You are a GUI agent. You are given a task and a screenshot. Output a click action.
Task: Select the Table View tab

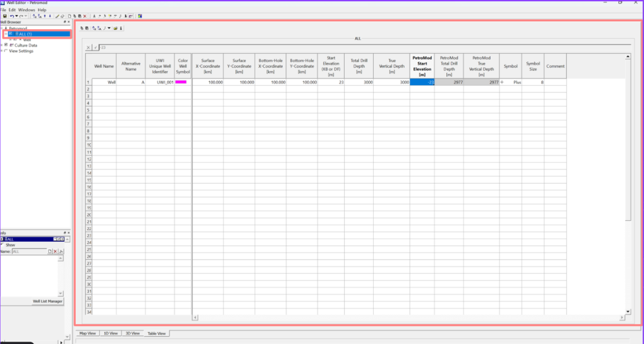(x=157, y=333)
